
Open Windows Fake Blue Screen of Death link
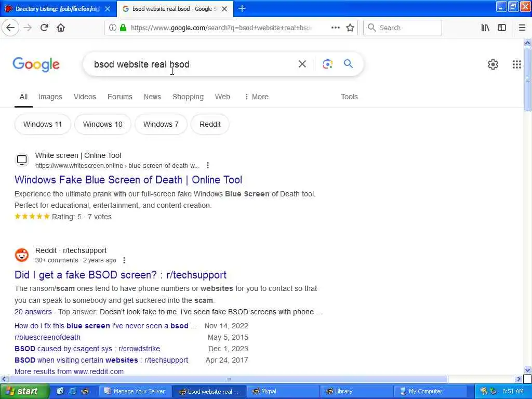pos(128,179)
